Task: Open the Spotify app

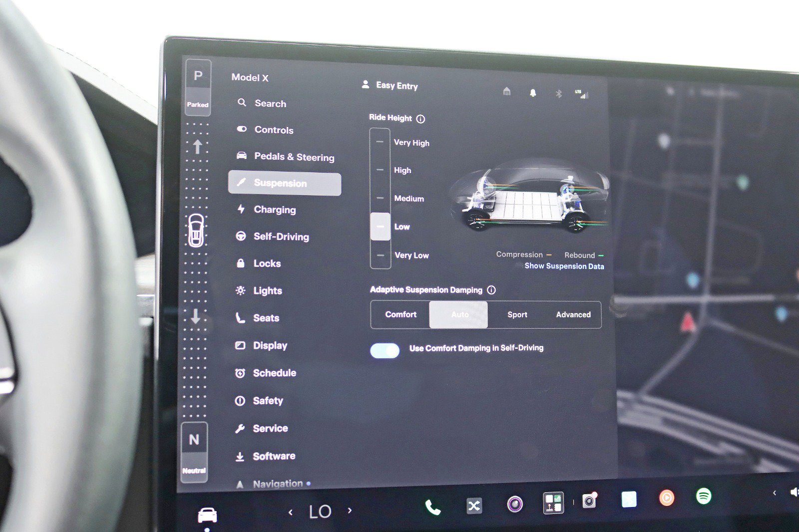Action: (704, 496)
